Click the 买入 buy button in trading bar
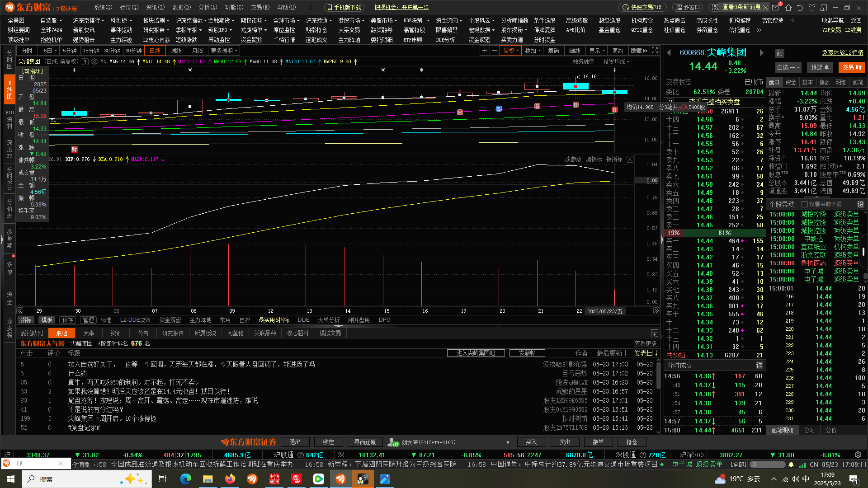This screenshot has height=488, width=868. [x=531, y=442]
